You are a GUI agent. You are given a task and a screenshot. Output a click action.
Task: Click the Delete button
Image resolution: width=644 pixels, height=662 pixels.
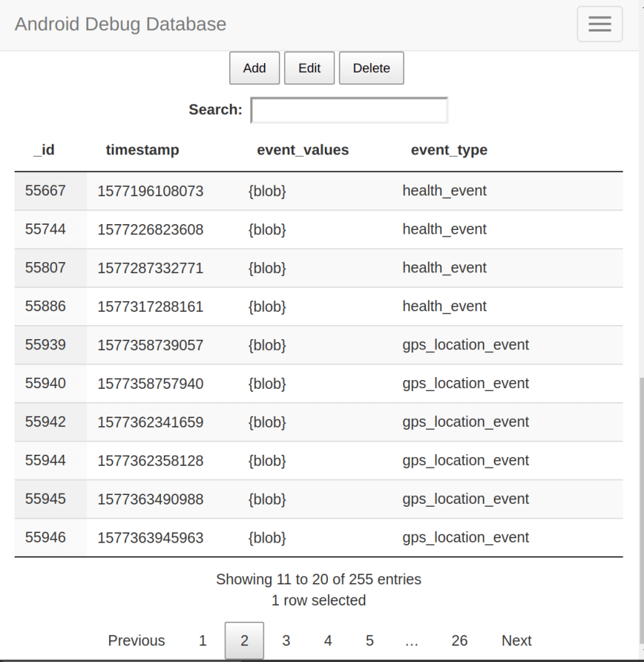[371, 68]
